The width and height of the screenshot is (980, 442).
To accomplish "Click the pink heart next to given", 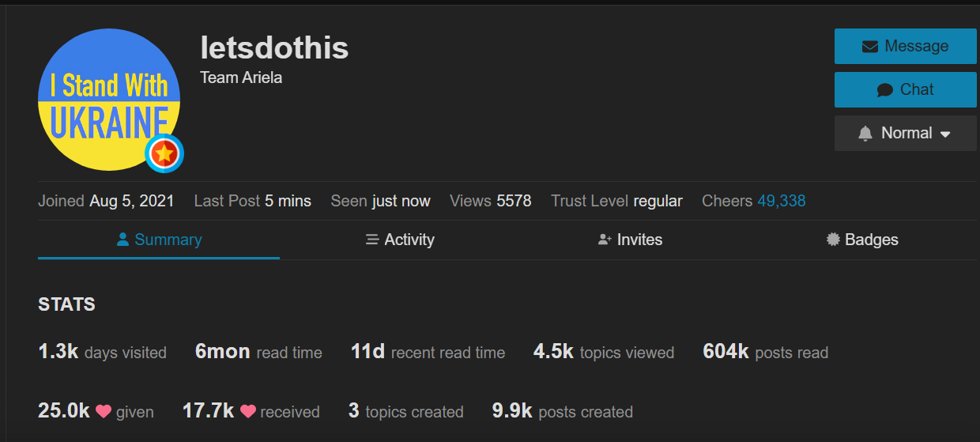I will 104,412.
